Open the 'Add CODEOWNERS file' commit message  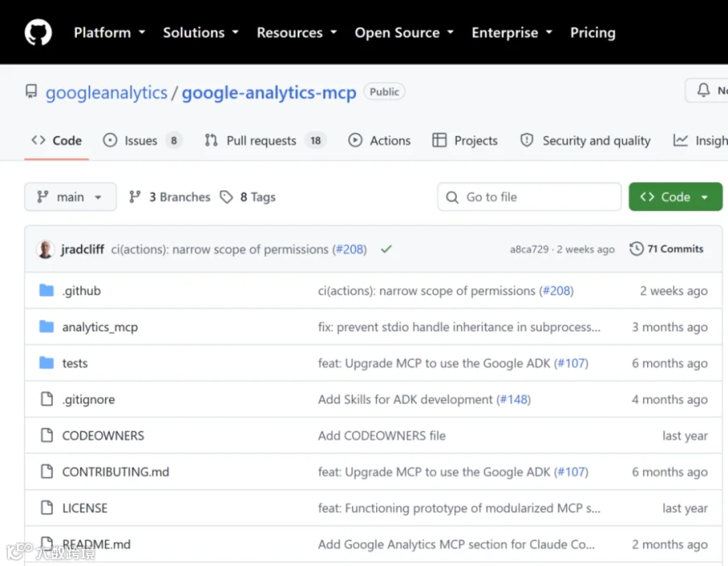tap(382, 436)
